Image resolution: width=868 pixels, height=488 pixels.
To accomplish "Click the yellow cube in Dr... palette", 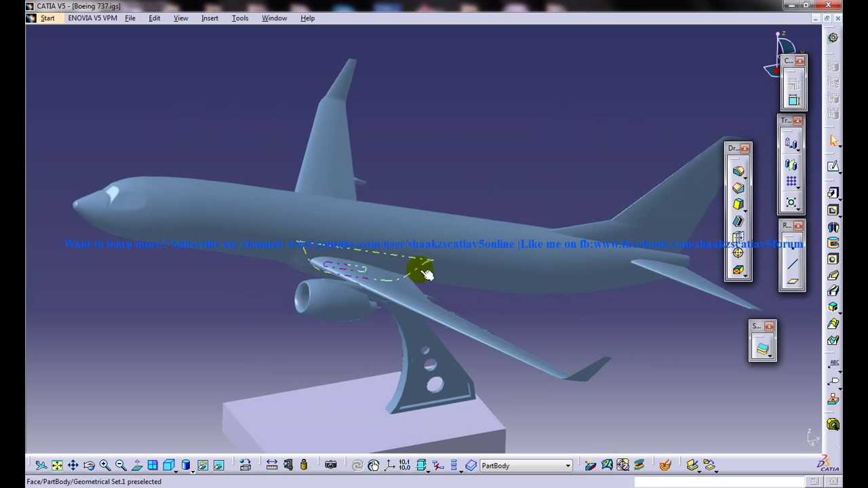I will click(738, 204).
